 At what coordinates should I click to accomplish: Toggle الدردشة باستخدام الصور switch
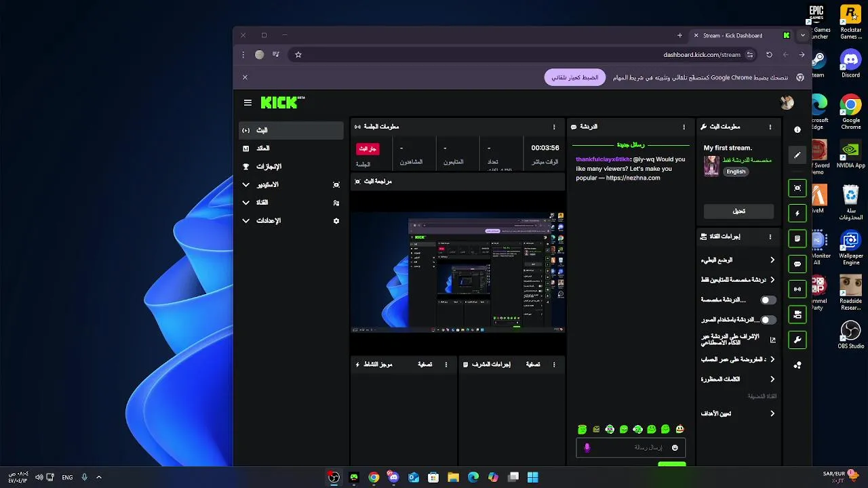point(768,320)
